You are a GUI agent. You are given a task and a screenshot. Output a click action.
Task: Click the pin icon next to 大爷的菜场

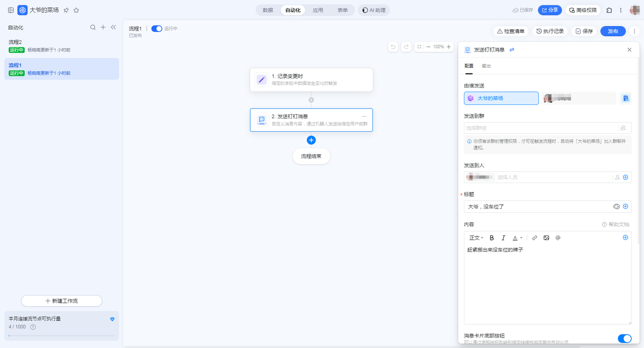click(x=66, y=10)
